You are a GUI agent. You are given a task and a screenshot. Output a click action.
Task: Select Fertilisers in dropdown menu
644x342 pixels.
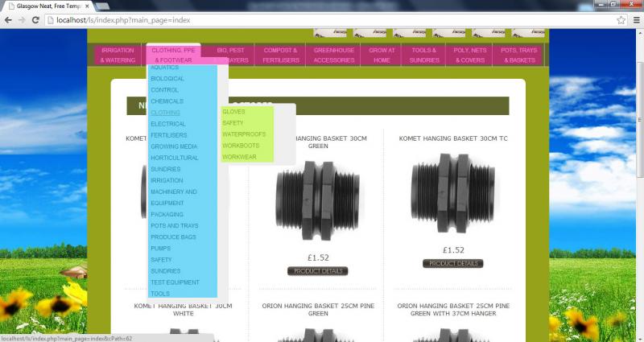pyautogui.click(x=168, y=135)
